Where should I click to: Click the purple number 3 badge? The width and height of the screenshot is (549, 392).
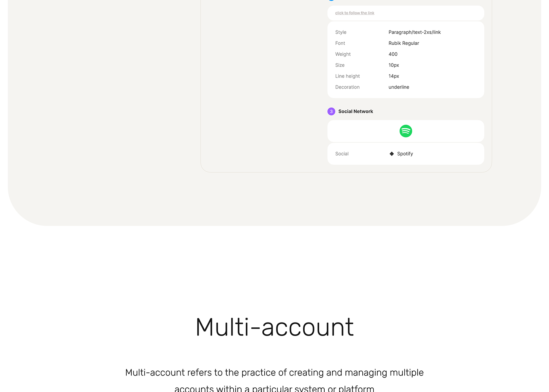331,111
